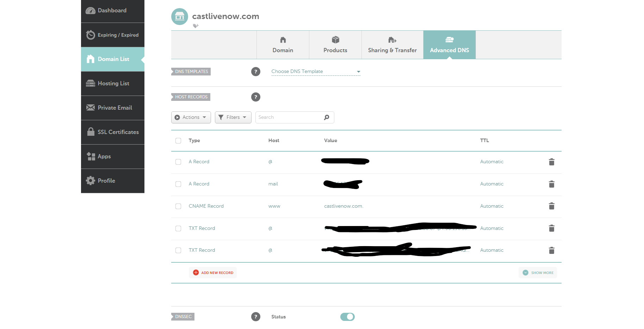Open Private Email in sidebar
The width and height of the screenshot is (644, 329).
113,108
